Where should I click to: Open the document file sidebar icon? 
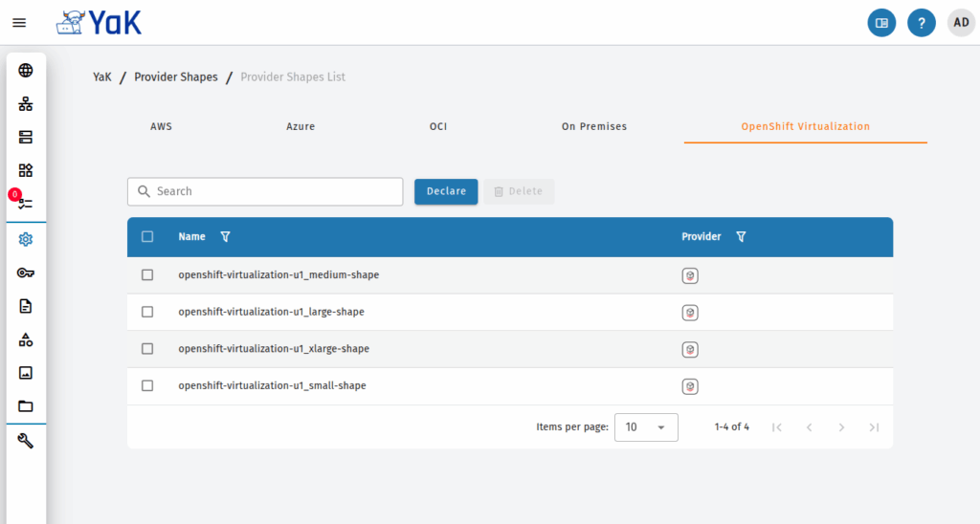[x=26, y=306]
